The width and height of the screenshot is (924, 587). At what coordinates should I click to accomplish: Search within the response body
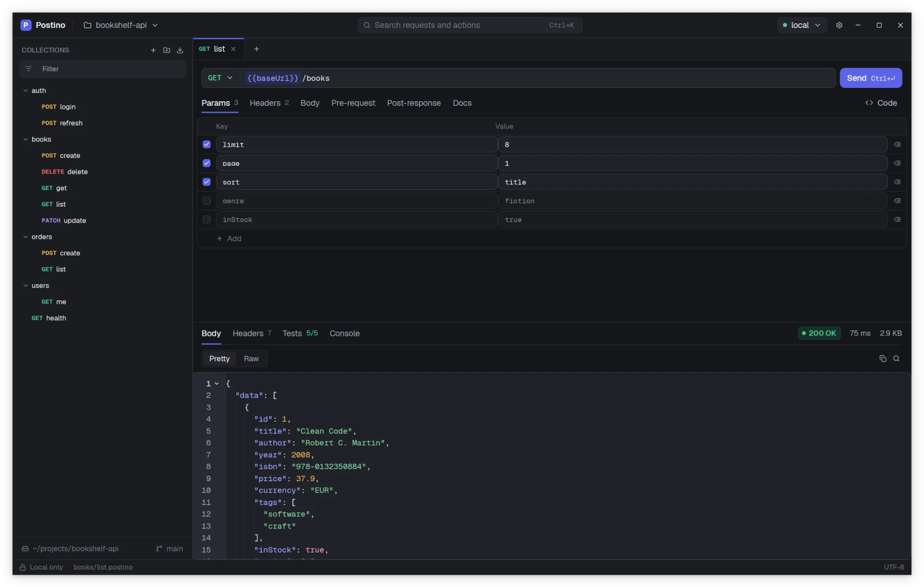(x=896, y=359)
